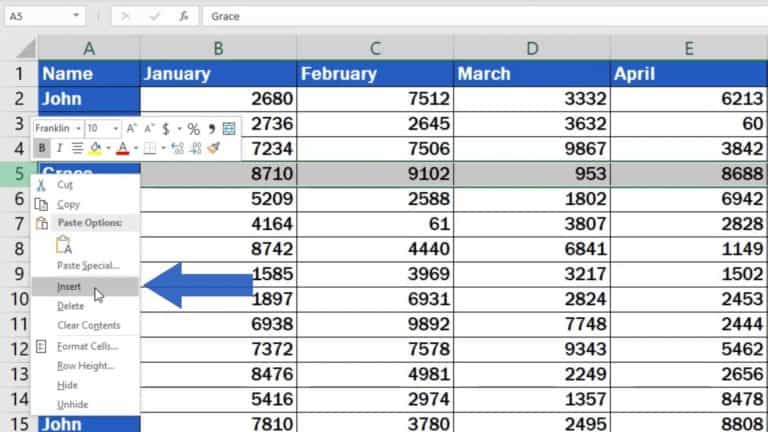This screenshot has width=768, height=432.
Task: Apply the yellow fill color bucket
Action: (x=95, y=148)
